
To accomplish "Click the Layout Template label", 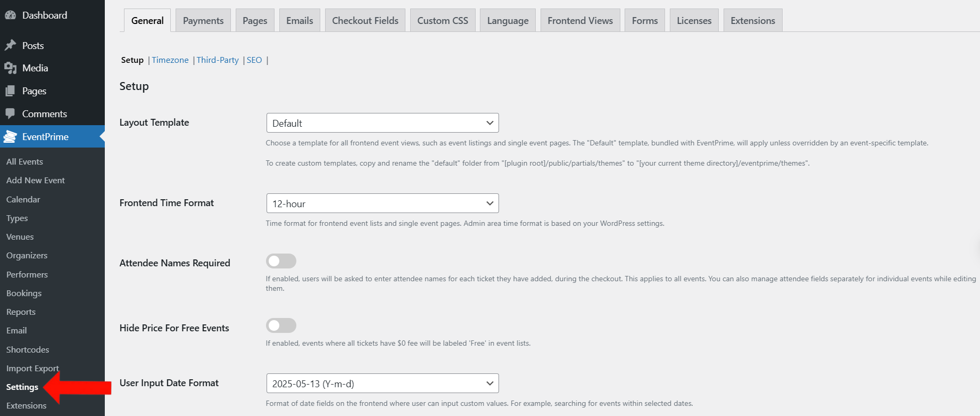I will [154, 122].
